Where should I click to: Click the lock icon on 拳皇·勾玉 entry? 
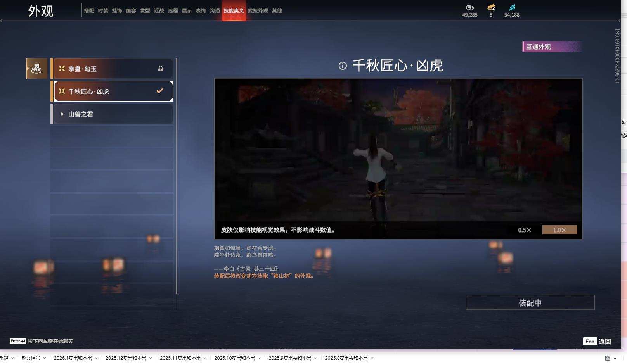(x=161, y=69)
